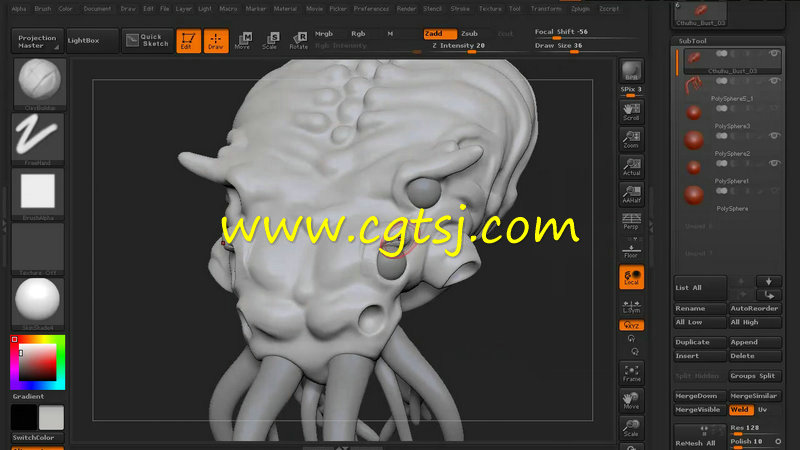Open LightBox
This screenshot has width=800, height=450.
coord(92,40)
